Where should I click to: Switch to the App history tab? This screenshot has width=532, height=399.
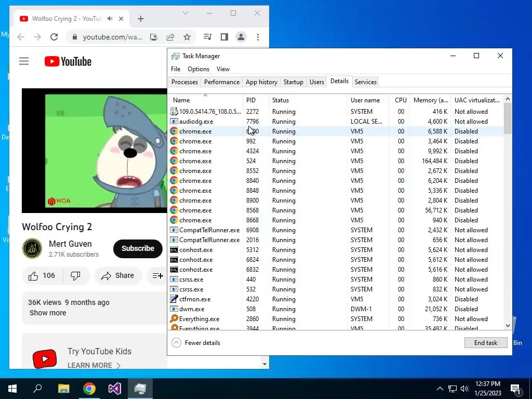pos(261,82)
